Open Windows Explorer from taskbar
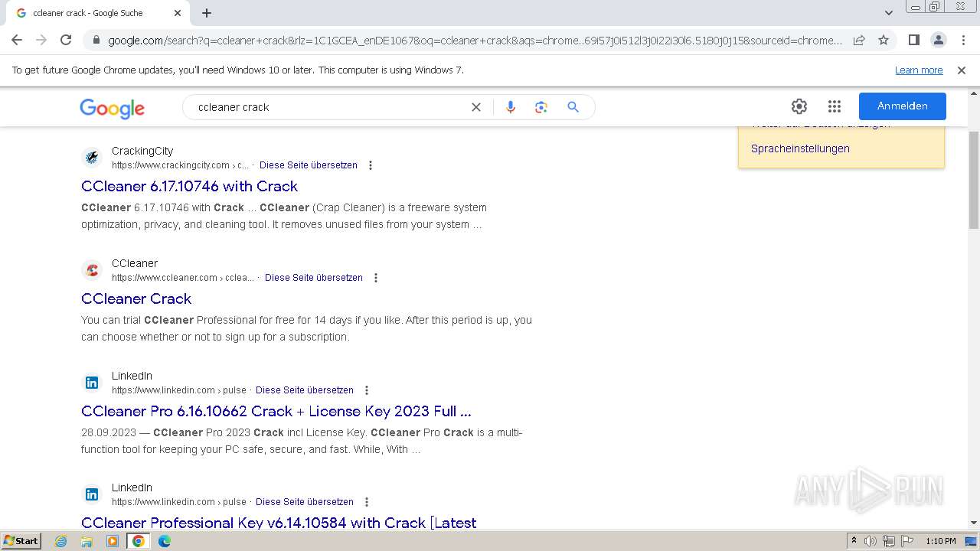Image resolution: width=980 pixels, height=551 pixels. [x=87, y=541]
